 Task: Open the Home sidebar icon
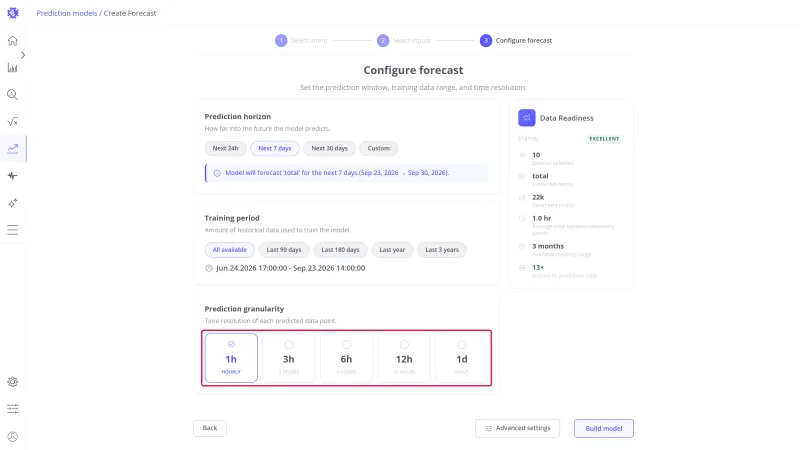(x=13, y=41)
